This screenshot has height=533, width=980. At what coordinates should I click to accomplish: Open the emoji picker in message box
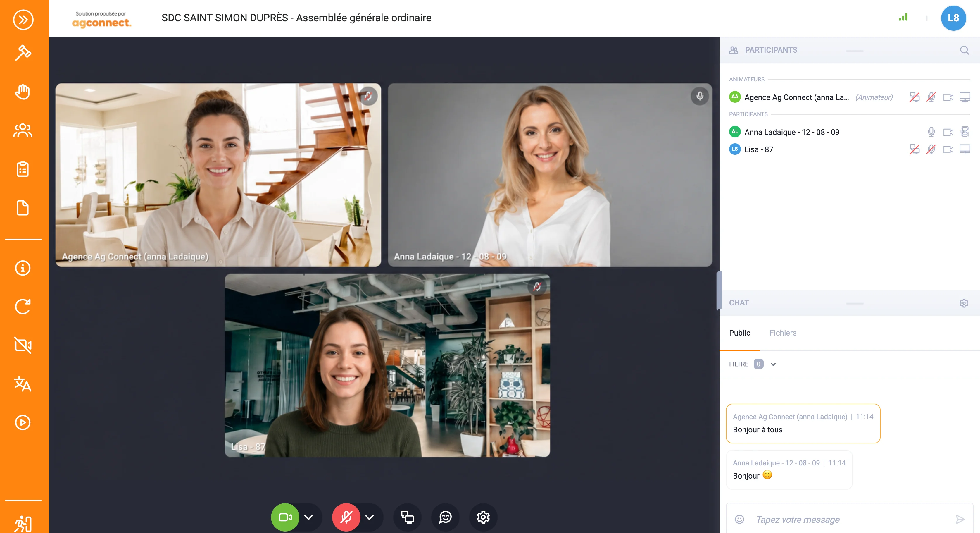tap(739, 519)
